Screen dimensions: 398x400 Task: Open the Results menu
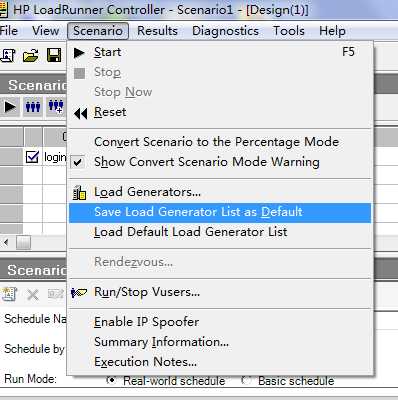157,31
